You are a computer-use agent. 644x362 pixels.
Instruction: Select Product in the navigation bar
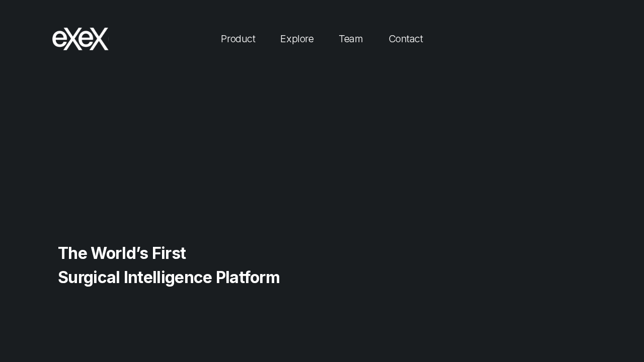(238, 39)
